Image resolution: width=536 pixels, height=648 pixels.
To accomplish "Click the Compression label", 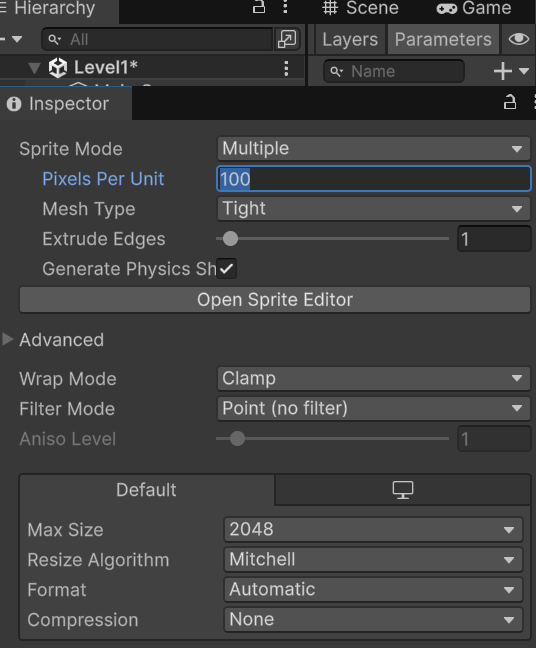I will 83,620.
